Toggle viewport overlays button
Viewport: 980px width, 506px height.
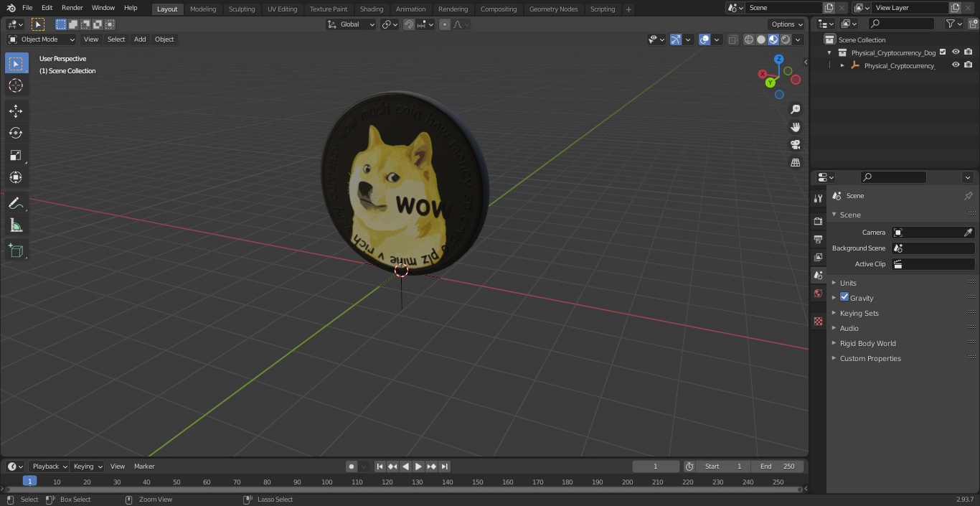[x=705, y=39]
